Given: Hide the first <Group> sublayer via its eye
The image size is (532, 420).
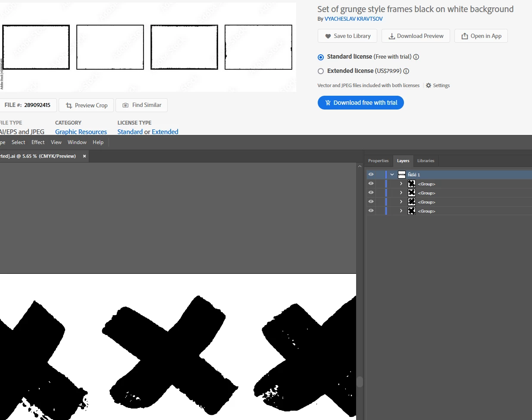Looking at the screenshot, I should 371,184.
